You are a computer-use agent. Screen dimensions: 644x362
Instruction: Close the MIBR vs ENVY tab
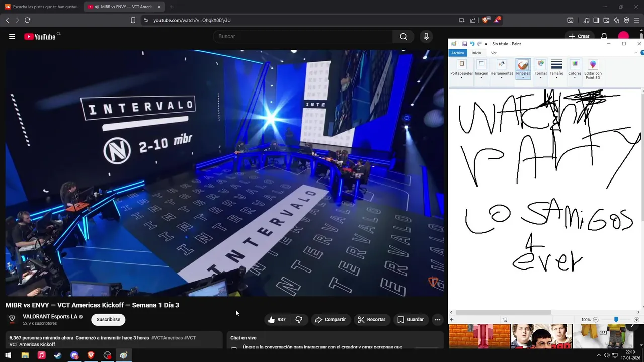(x=159, y=7)
